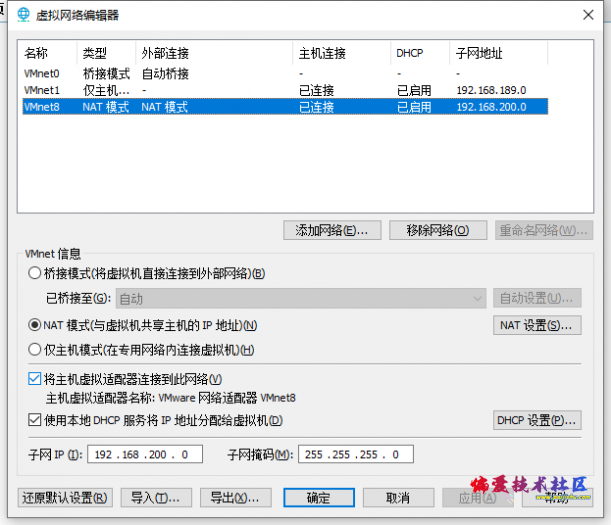
Task: Close the 虚拟网络编辑器 dialog
Action: [x=588, y=15]
